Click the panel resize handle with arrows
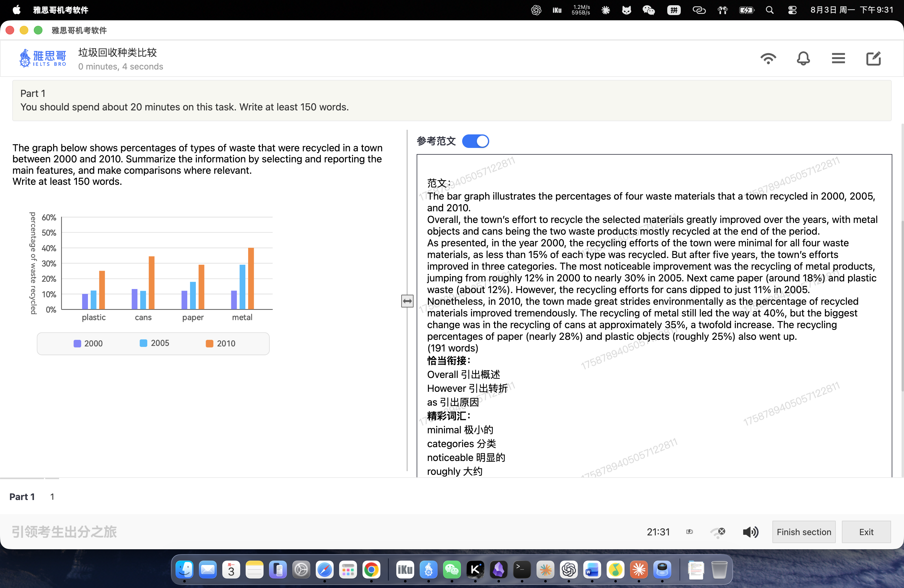Screen dimensions: 904x588 pos(407,301)
